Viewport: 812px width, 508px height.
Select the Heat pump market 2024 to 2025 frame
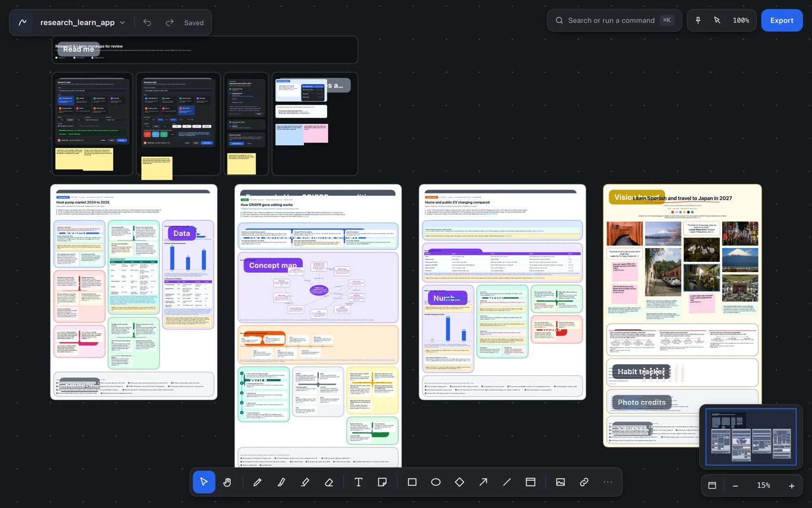[x=134, y=292]
